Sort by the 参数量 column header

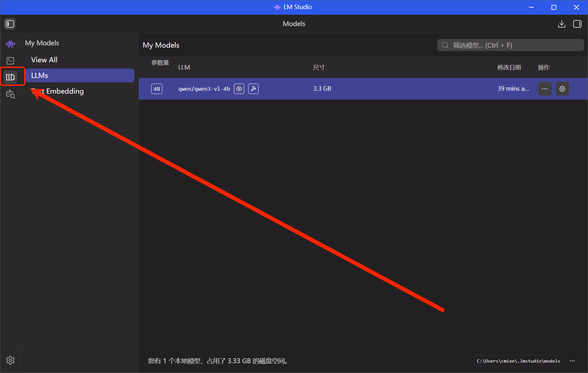pos(160,63)
